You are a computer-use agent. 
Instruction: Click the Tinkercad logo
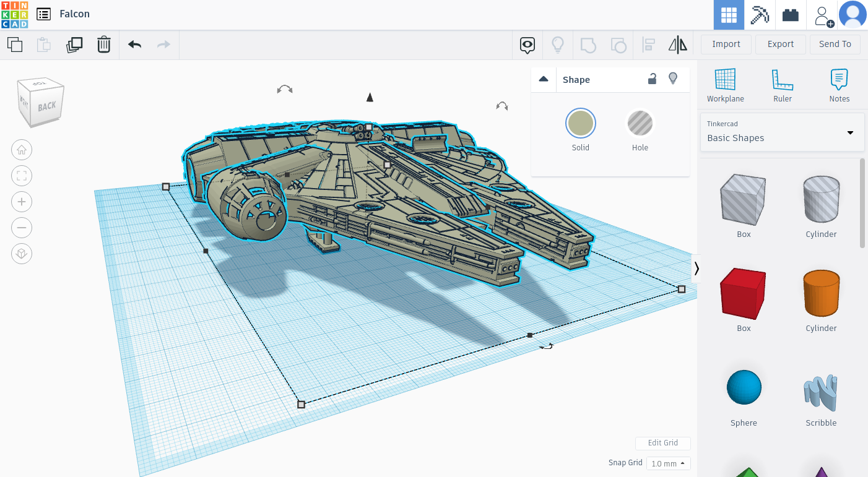click(14, 14)
